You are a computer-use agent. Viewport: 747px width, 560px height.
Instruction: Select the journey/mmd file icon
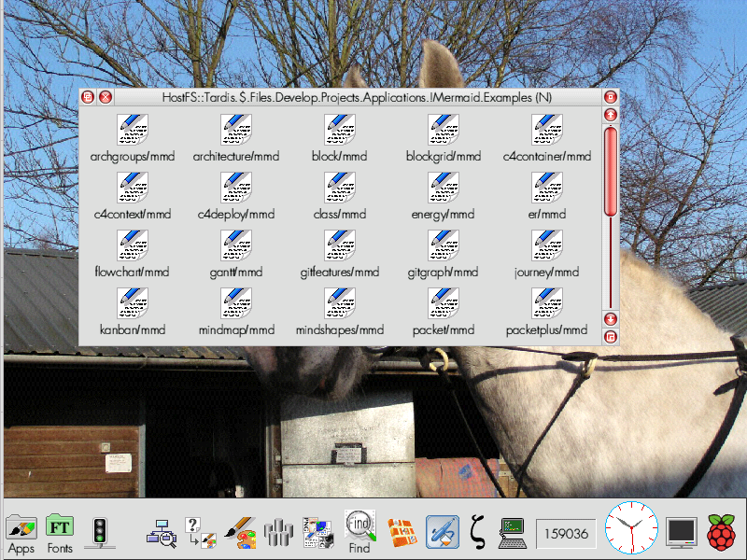pos(547,245)
